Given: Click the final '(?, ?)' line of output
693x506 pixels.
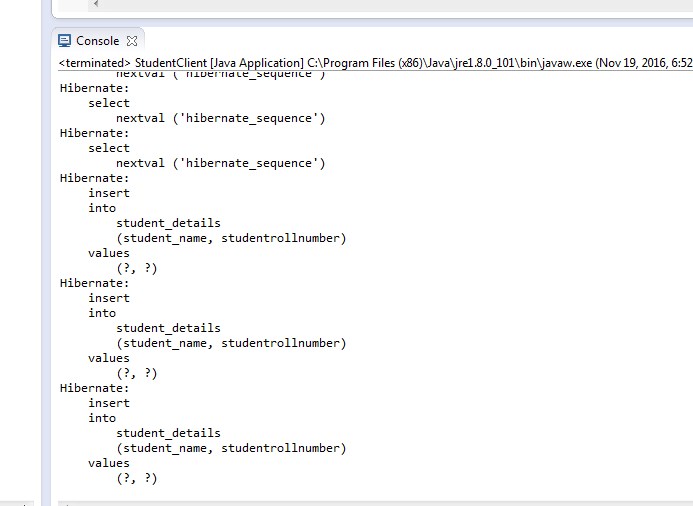Looking at the screenshot, I should coord(137,478).
